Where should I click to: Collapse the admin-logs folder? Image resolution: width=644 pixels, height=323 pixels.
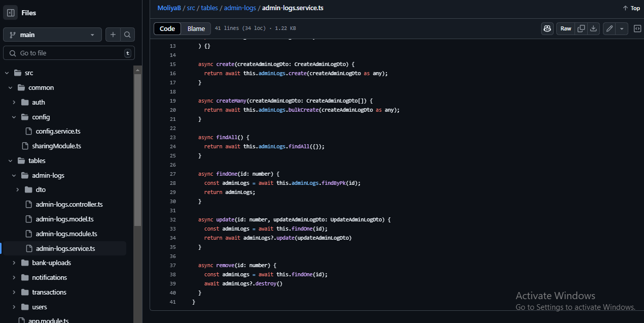pos(14,175)
